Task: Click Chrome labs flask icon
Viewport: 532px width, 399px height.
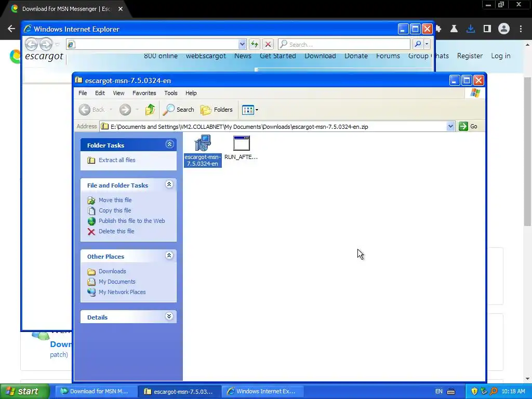Action: pos(454,29)
